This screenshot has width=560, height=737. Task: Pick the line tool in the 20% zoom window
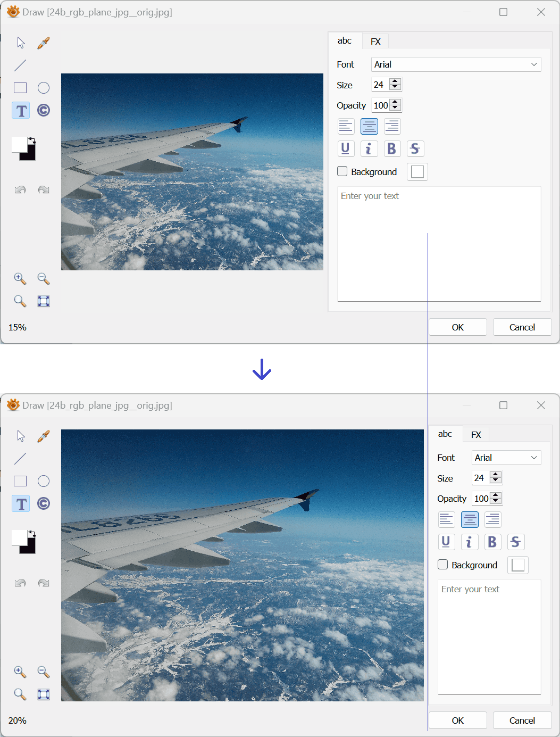pyautogui.click(x=20, y=458)
